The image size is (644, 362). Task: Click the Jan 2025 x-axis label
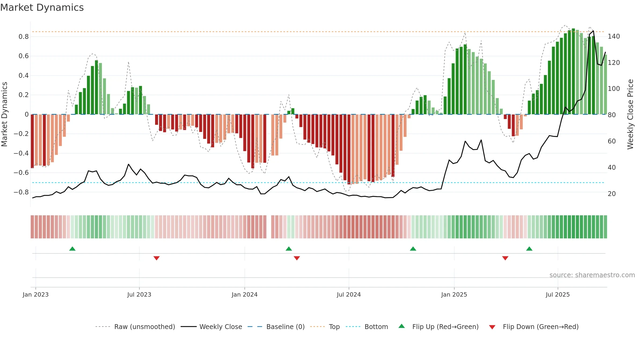pos(454,294)
